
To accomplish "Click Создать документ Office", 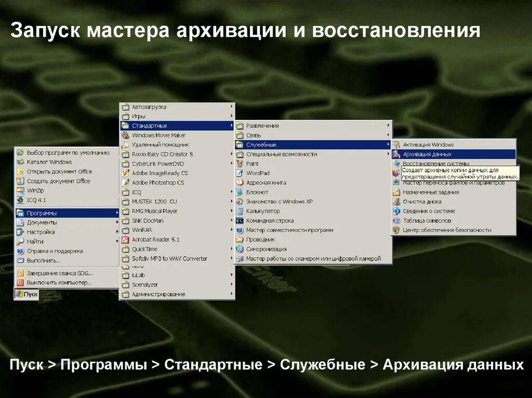I will (67, 181).
